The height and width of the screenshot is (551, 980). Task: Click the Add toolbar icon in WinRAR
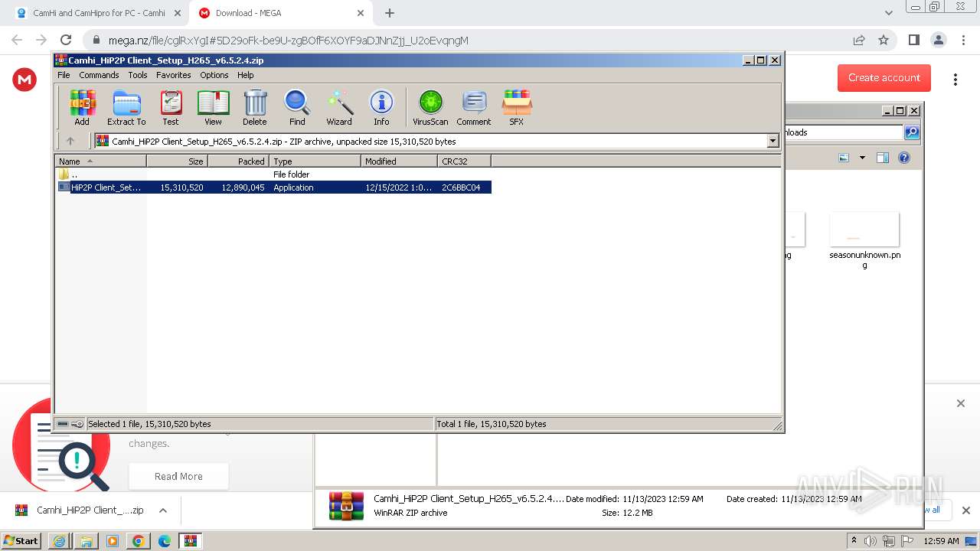click(x=82, y=107)
